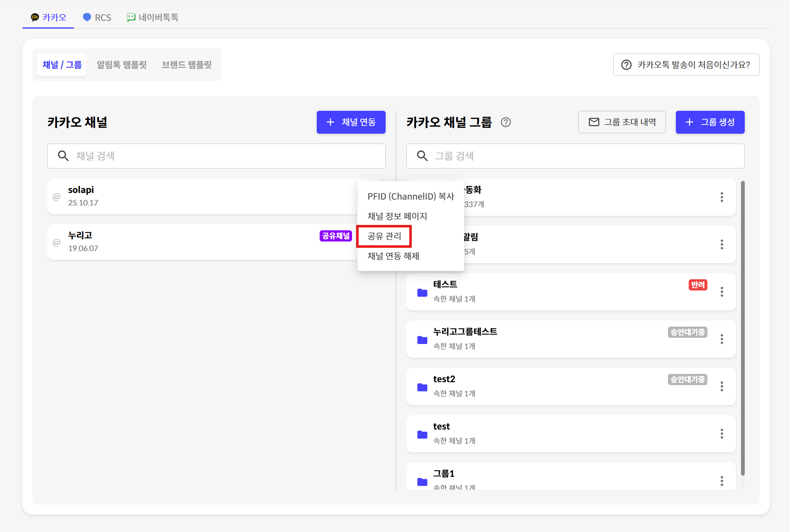Click the folder icon of 테스트 group
The height and width of the screenshot is (532, 790).
click(422, 293)
